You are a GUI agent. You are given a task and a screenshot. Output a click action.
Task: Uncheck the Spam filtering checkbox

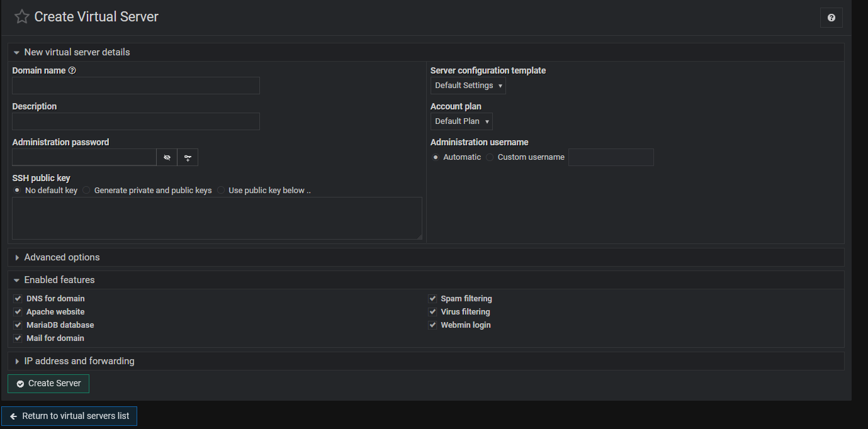tap(432, 299)
